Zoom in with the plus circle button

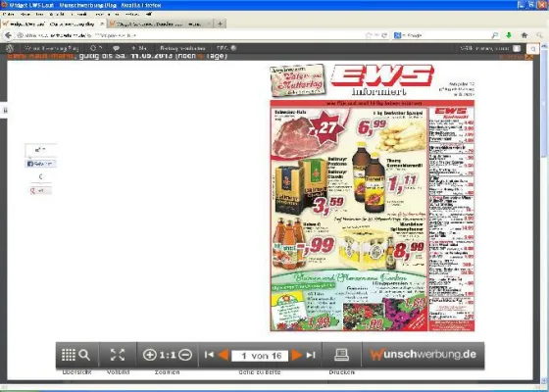(149, 355)
